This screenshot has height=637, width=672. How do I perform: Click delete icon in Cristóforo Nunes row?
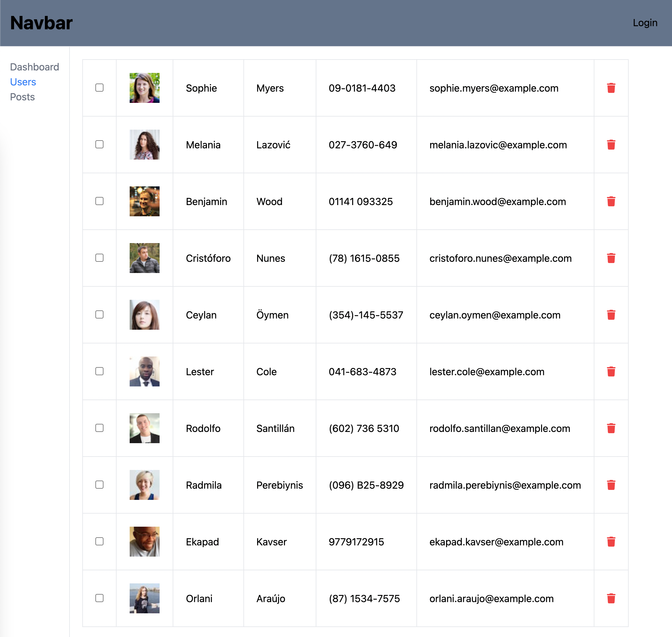coord(611,258)
